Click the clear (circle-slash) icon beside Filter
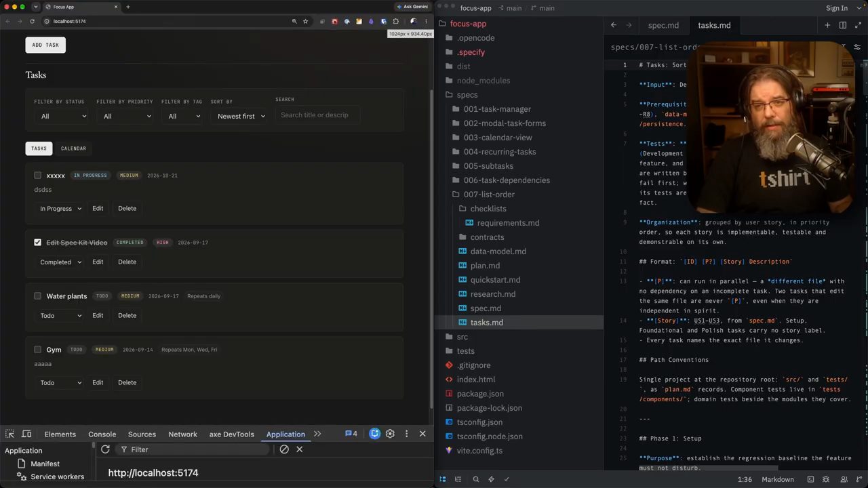Screen dimensions: 868x488 [284, 449]
